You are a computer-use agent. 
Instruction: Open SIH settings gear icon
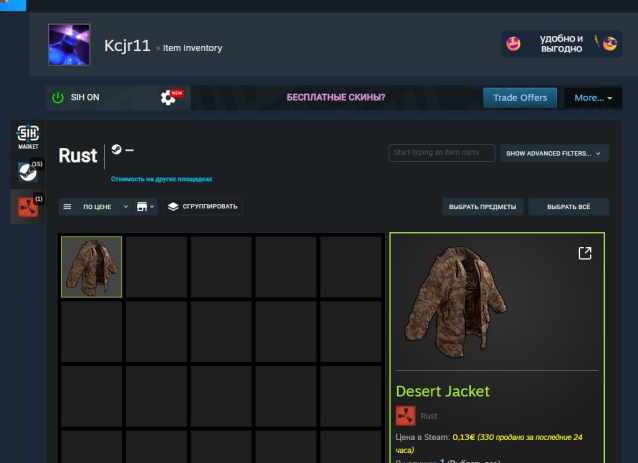point(169,98)
